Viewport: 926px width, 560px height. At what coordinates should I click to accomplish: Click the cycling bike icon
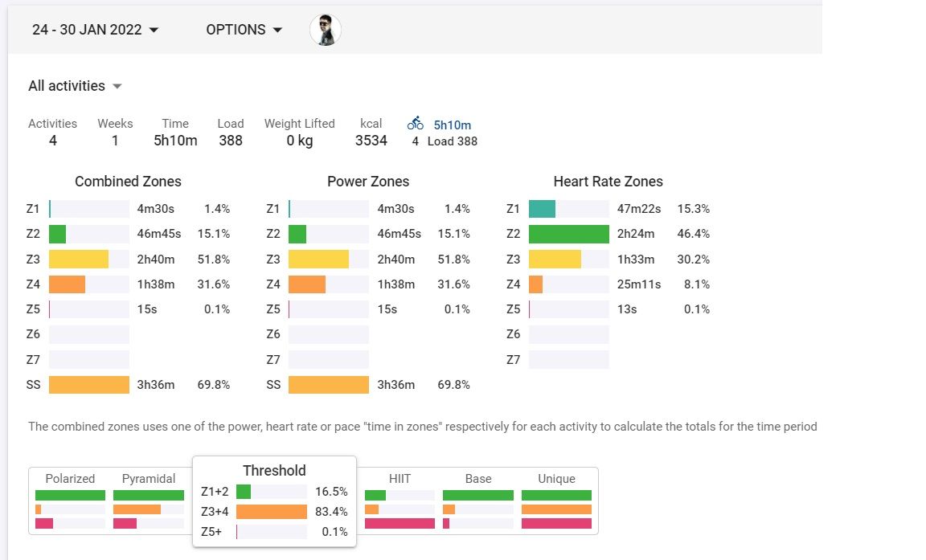click(415, 124)
